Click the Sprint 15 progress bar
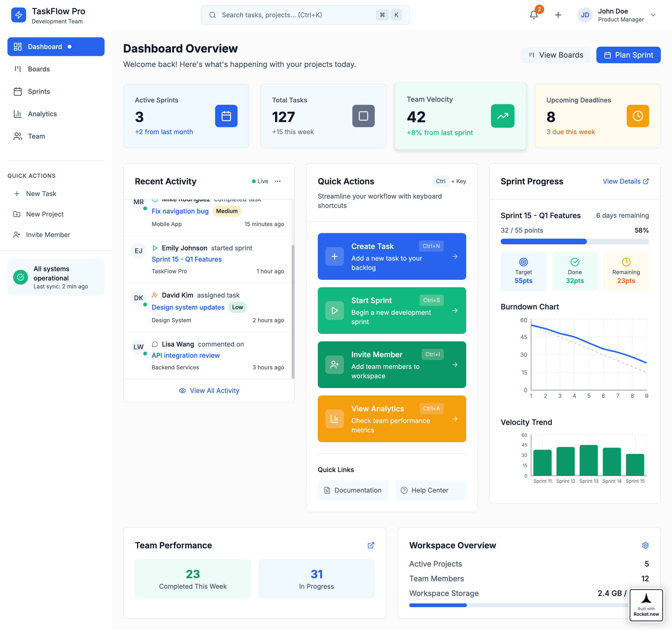The image size is (672, 630). coord(575,241)
